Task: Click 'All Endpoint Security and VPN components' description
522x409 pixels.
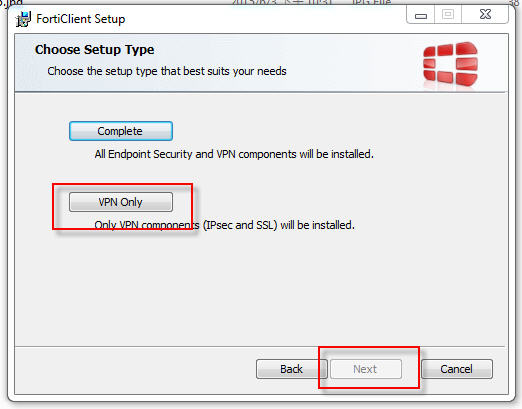Action: coord(234,154)
